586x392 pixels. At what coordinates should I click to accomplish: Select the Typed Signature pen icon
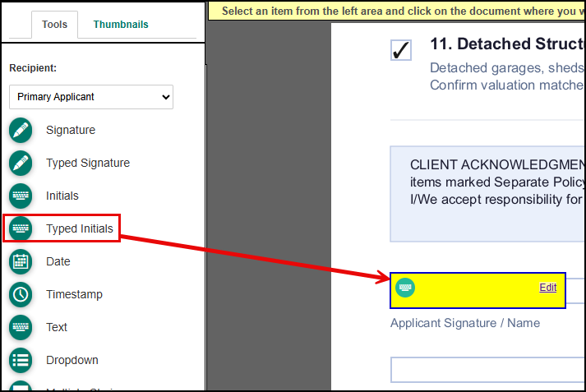[21, 163]
